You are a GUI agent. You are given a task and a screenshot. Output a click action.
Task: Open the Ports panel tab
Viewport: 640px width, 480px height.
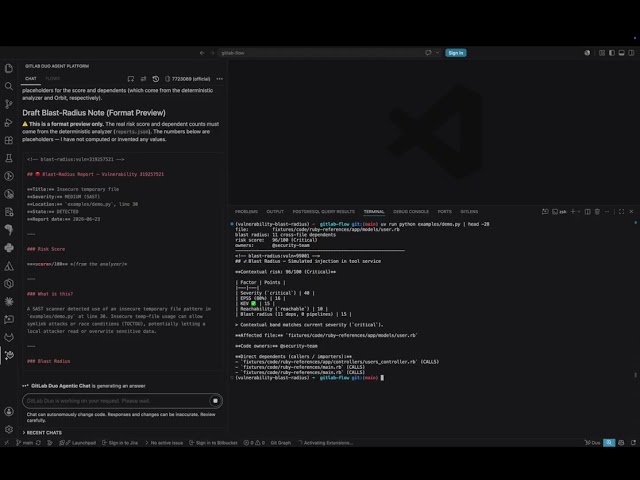(x=444, y=211)
